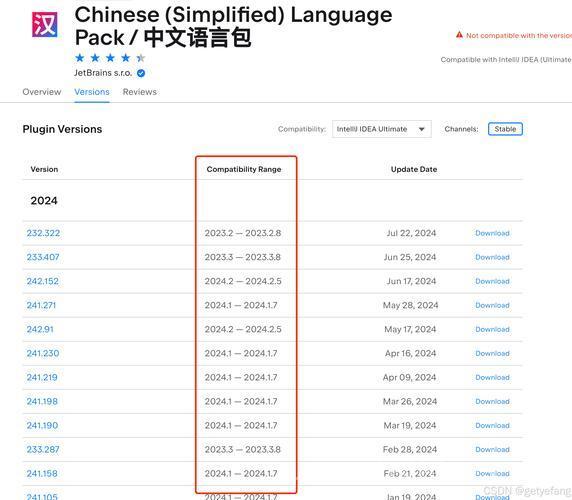Download version 241.190 from Mar 19, 2024
This screenshot has width=572, height=500.
pyautogui.click(x=492, y=426)
